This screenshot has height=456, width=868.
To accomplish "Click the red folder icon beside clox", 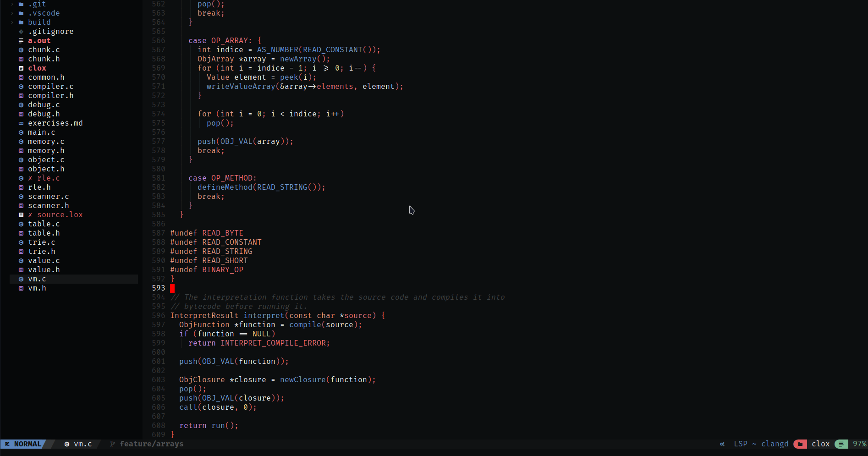I will click(x=800, y=444).
